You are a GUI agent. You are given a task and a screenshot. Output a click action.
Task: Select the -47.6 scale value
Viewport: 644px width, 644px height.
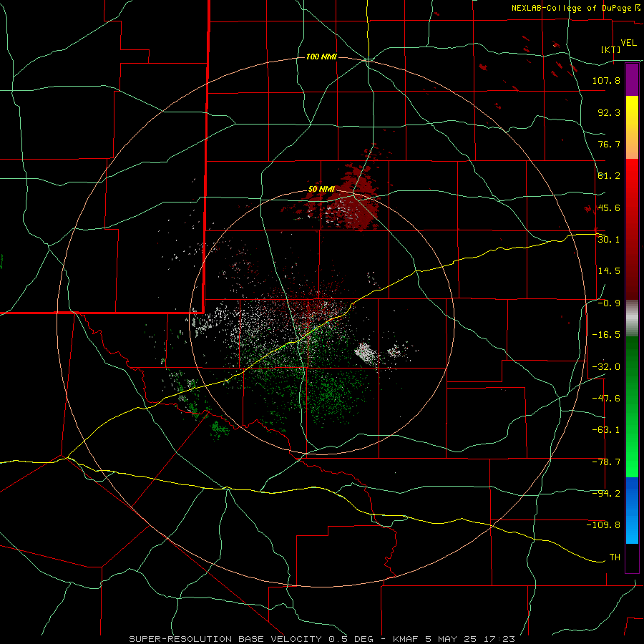click(606, 399)
